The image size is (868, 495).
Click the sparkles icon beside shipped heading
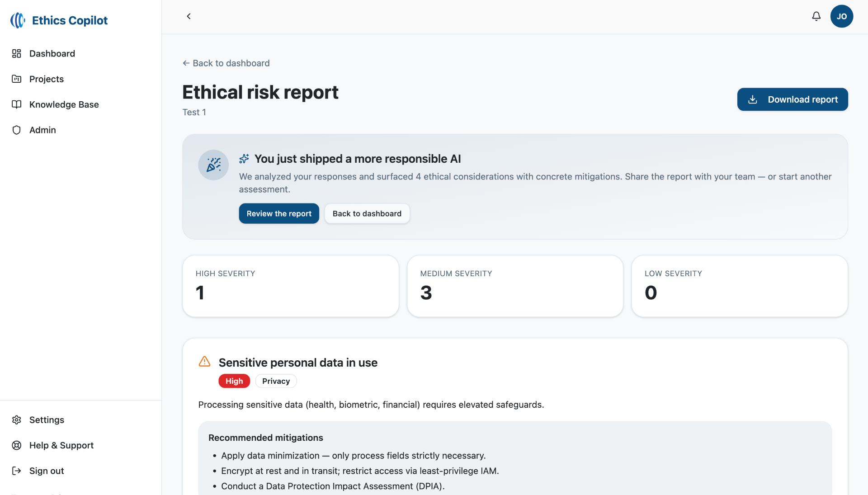(x=244, y=159)
